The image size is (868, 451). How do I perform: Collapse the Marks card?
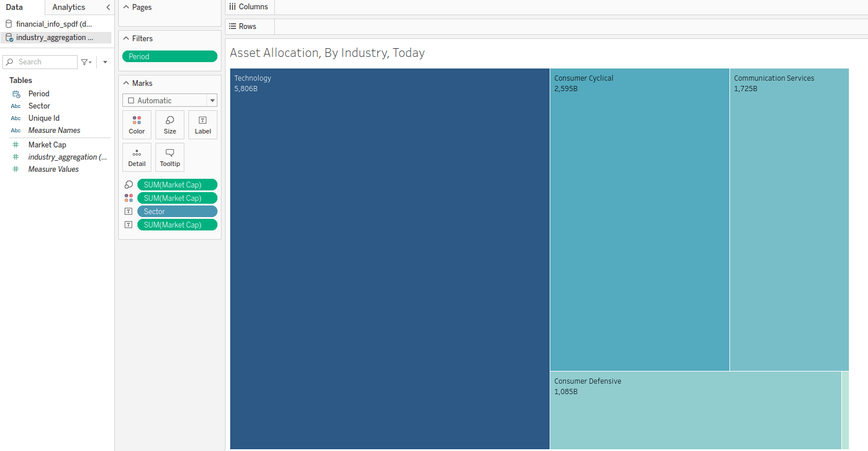point(126,84)
